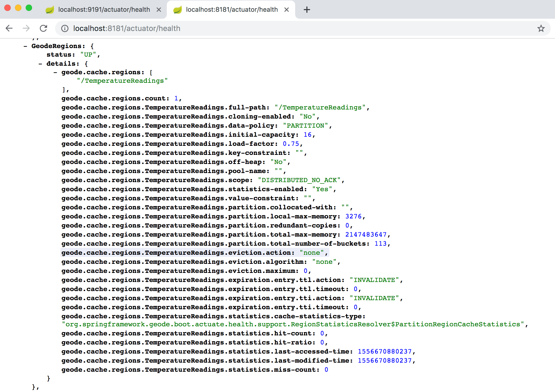This screenshot has height=392, width=555.
Task: Navigate back using the back arrow
Action: coord(9,28)
